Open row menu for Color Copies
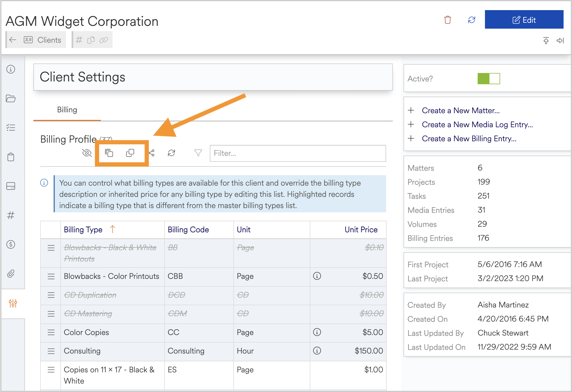 pos(51,332)
